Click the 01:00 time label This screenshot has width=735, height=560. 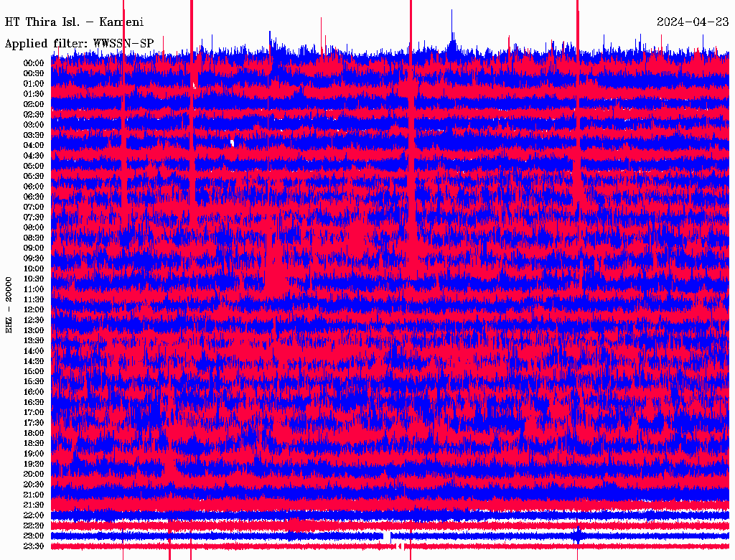point(34,84)
